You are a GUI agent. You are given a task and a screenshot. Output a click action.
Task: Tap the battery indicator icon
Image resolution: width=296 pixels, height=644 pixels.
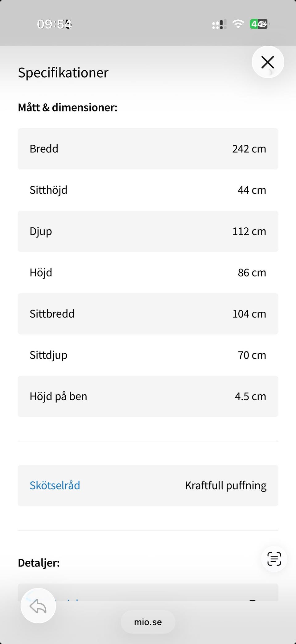pyautogui.click(x=259, y=24)
